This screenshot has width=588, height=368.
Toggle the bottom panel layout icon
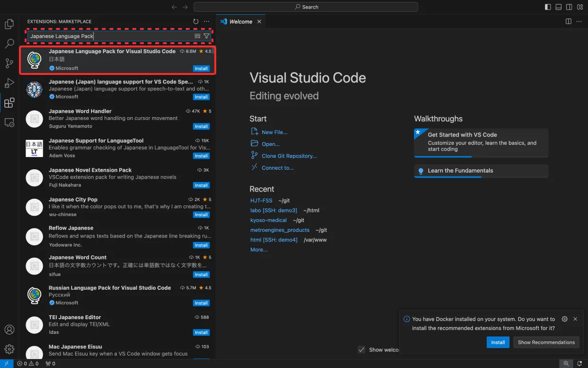point(559,7)
